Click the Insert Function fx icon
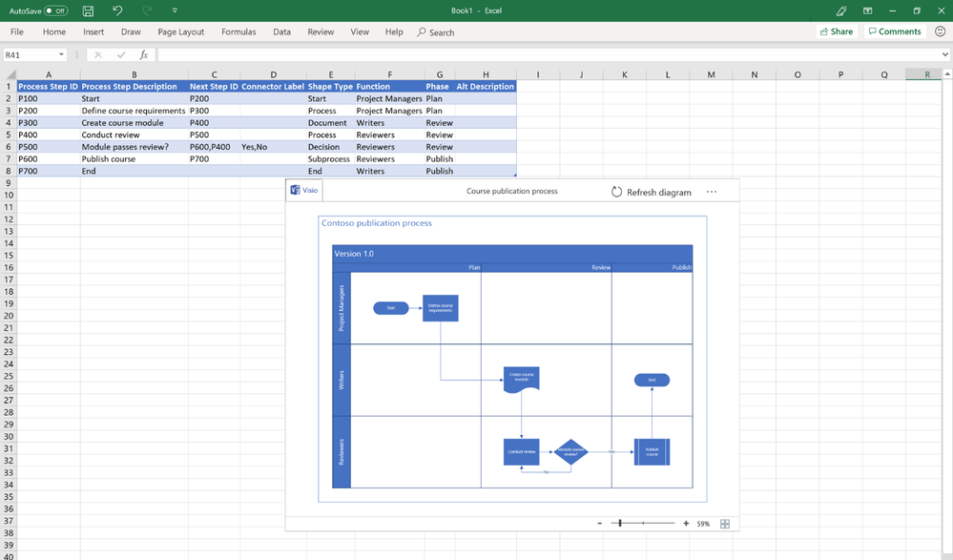 tap(143, 54)
